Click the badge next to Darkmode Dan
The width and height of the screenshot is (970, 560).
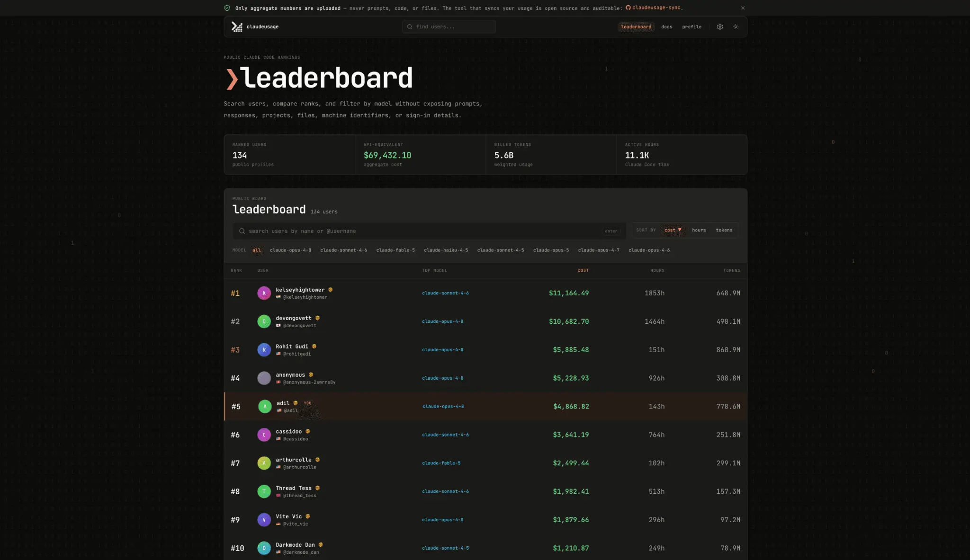click(321, 545)
